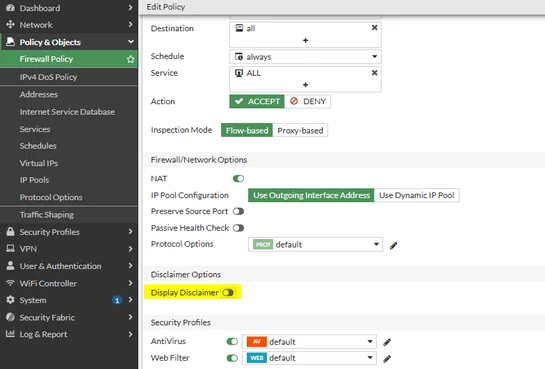The height and width of the screenshot is (369, 545).
Task: Select Proxy-based inspection mode
Action: tap(300, 130)
